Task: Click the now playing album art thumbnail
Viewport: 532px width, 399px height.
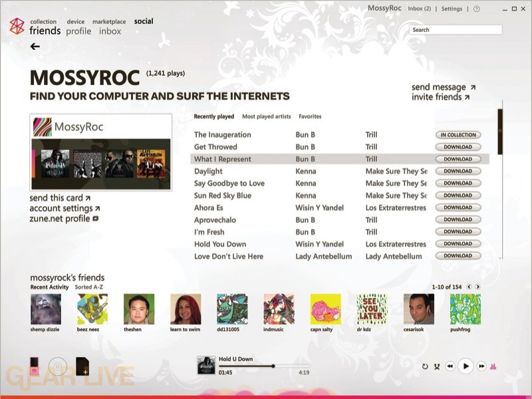Action: pyautogui.click(x=206, y=365)
